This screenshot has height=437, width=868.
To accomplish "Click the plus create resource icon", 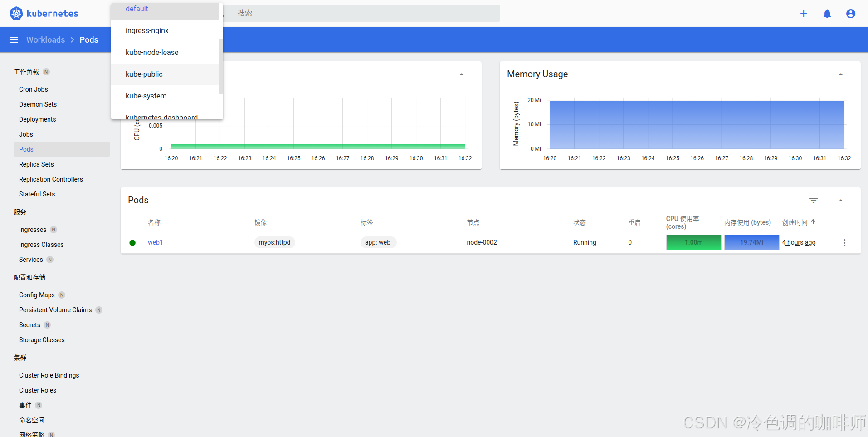I will pyautogui.click(x=804, y=14).
